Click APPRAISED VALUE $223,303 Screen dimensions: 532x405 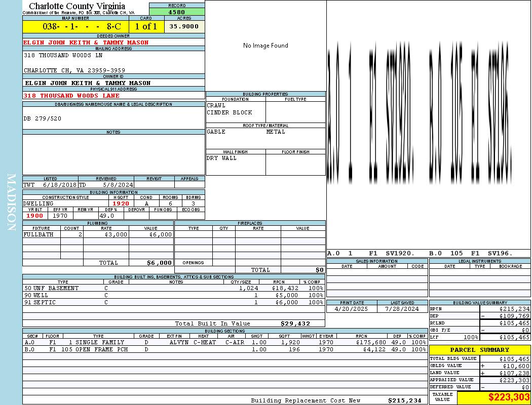(514, 380)
